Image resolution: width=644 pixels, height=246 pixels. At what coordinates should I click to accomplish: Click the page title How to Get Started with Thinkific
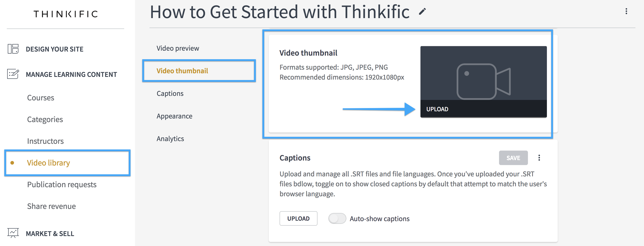point(280,12)
